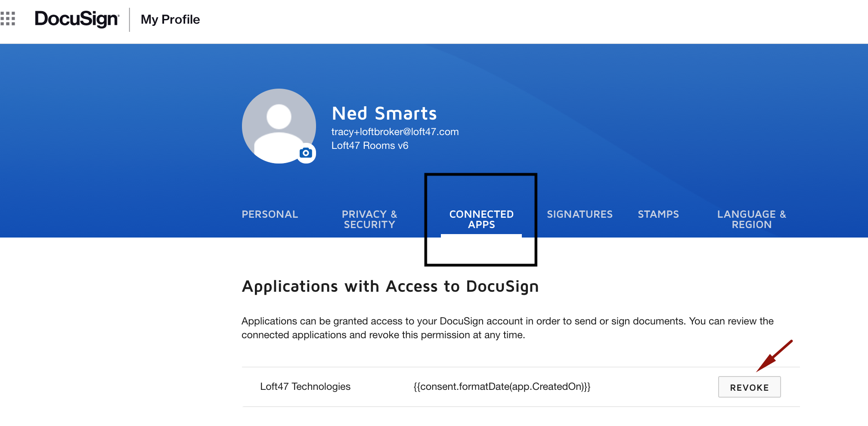This screenshot has width=868, height=426.
Task: Click the camera icon to change photo
Action: (x=306, y=153)
